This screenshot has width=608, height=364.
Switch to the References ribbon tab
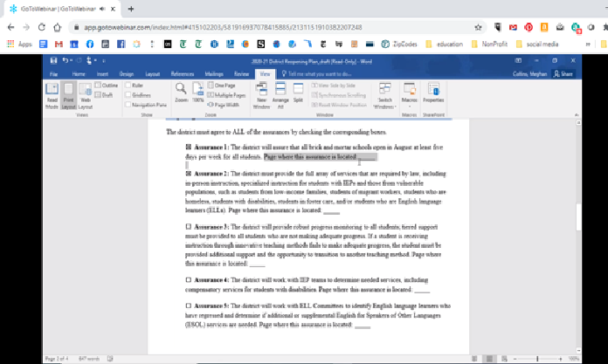pyautogui.click(x=183, y=74)
